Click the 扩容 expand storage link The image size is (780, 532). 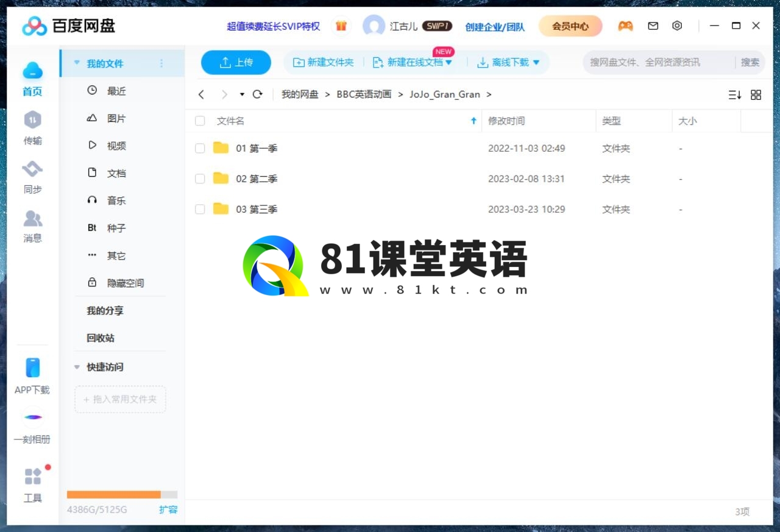click(x=168, y=509)
